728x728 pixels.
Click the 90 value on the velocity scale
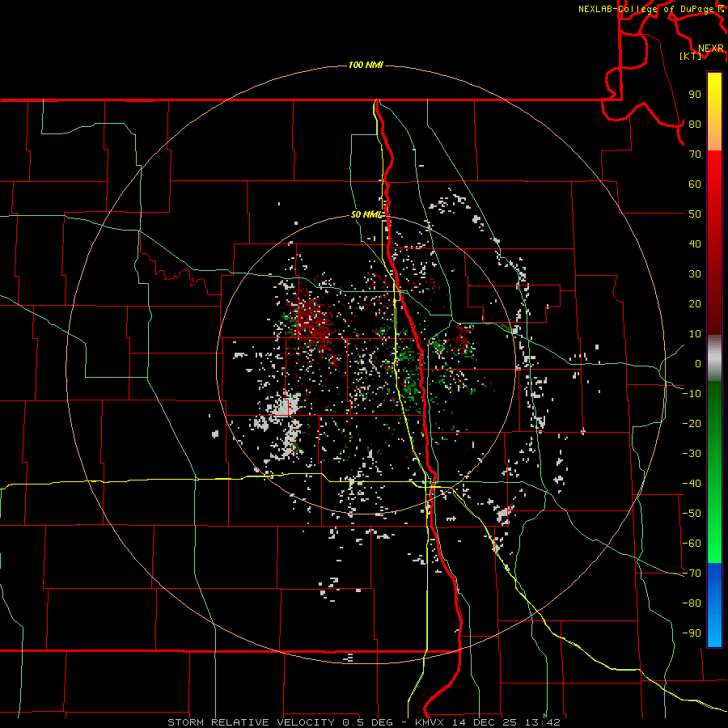click(695, 95)
